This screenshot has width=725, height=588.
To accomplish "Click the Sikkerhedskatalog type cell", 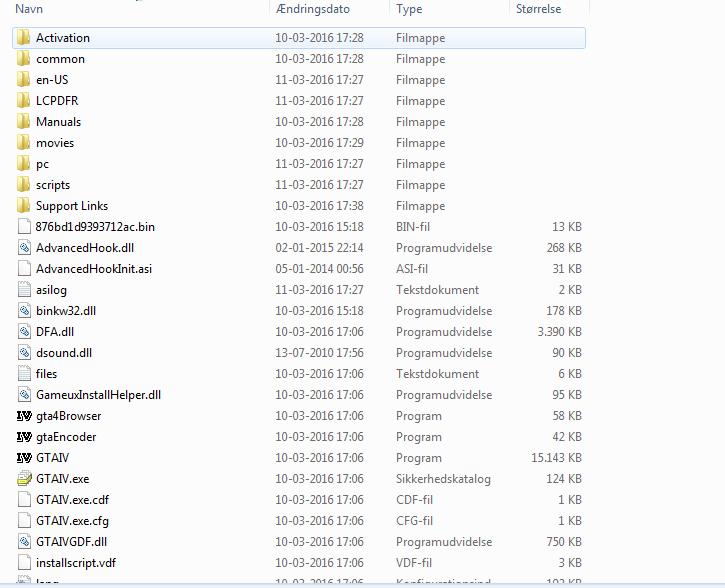I will [443, 479].
